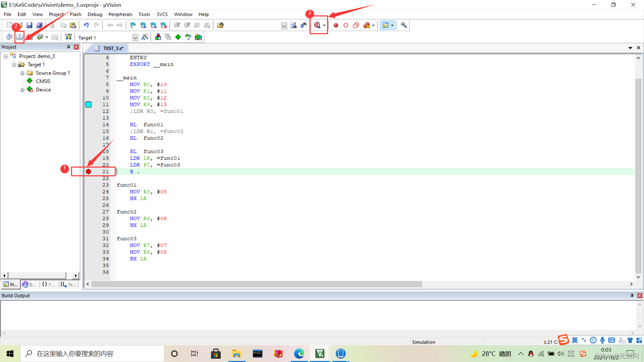The image size is (644, 362).
Task: Click the TEST_3.s tab
Action: (112, 48)
